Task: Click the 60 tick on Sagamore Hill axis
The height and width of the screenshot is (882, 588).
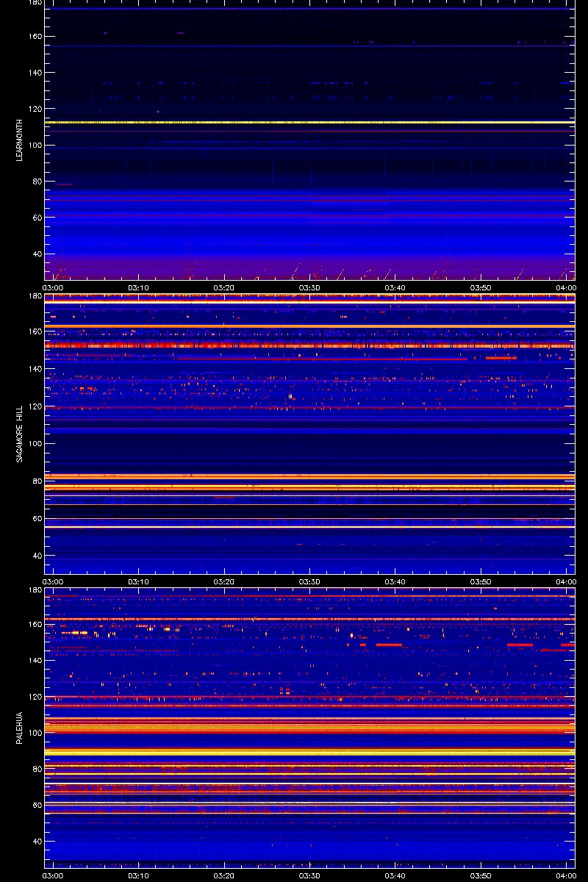Action: click(36, 519)
